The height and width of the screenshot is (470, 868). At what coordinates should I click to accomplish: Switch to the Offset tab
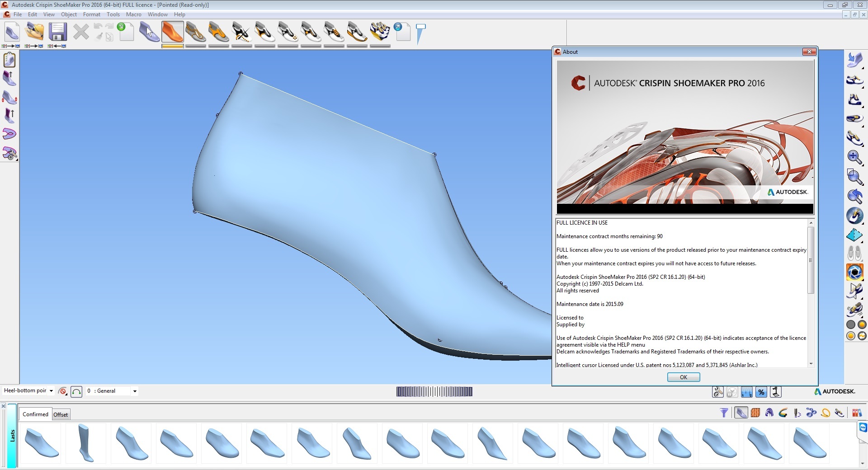tap(61, 414)
